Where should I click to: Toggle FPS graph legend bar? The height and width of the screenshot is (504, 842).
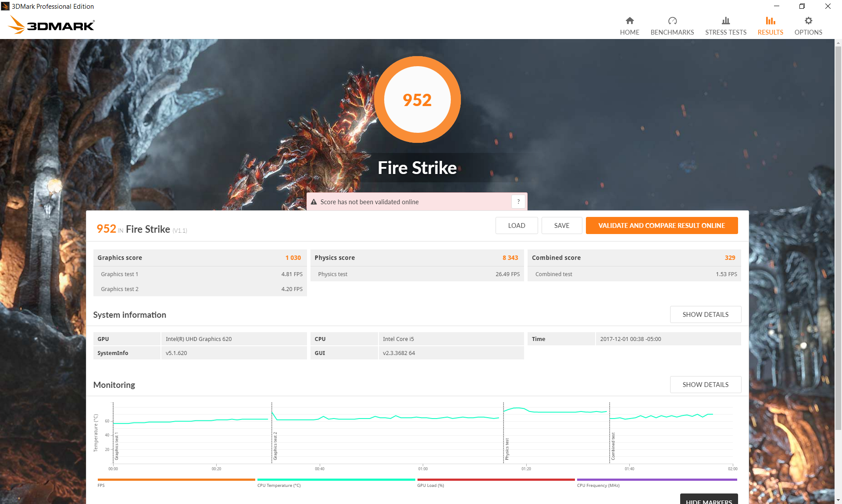(x=176, y=480)
